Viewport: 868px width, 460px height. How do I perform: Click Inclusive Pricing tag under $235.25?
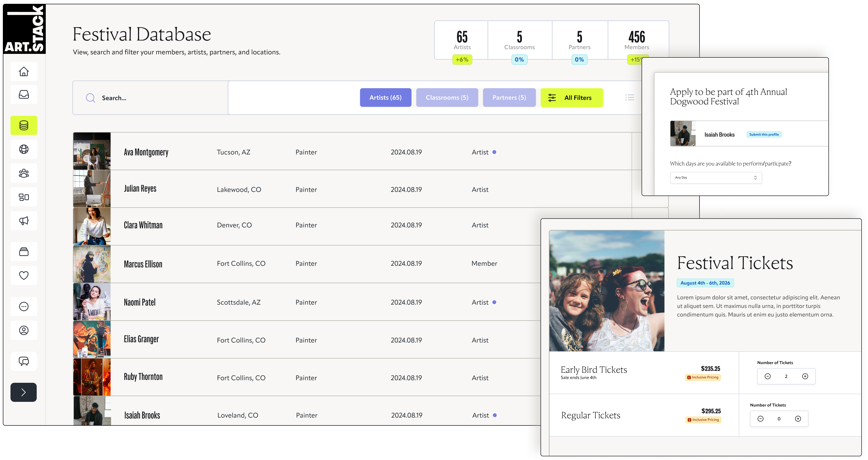click(703, 378)
